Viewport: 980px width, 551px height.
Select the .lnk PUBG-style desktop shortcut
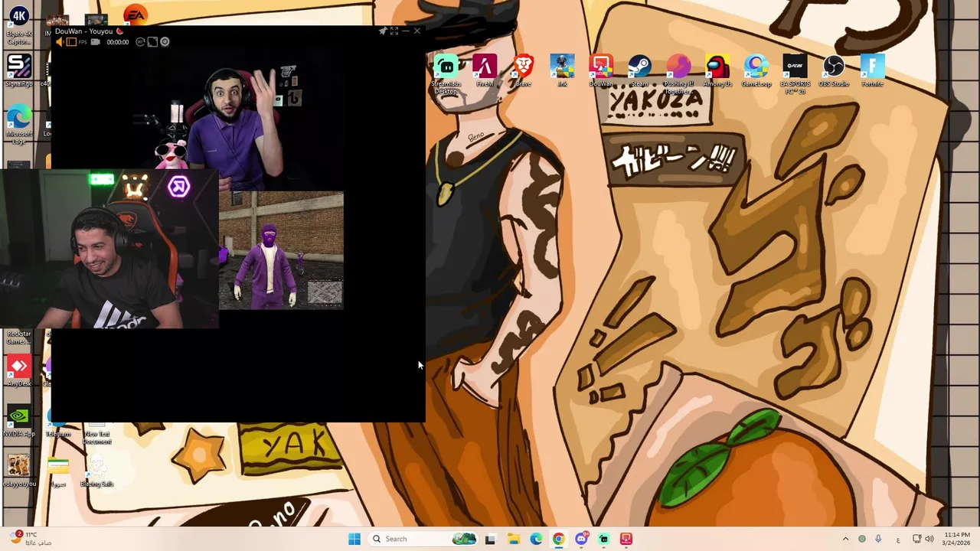click(562, 70)
